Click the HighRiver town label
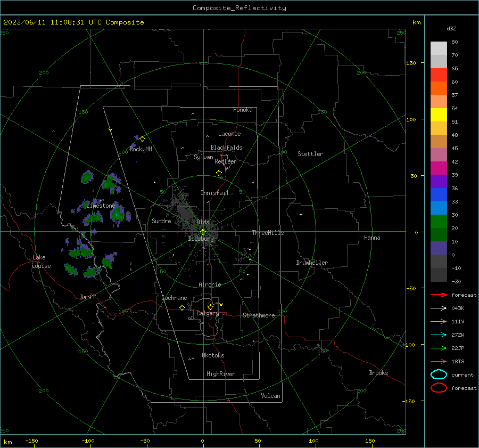Screen dimensions: 479x448 [221, 374]
